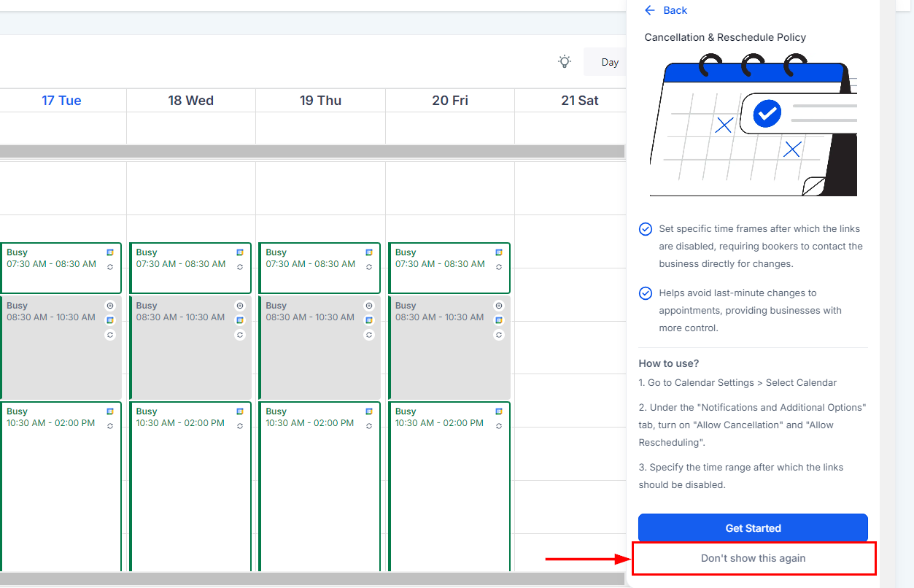The image size is (914, 588).
Task: Click recurring sync icon on Tuesday 08:30 AM event
Action: point(110,335)
